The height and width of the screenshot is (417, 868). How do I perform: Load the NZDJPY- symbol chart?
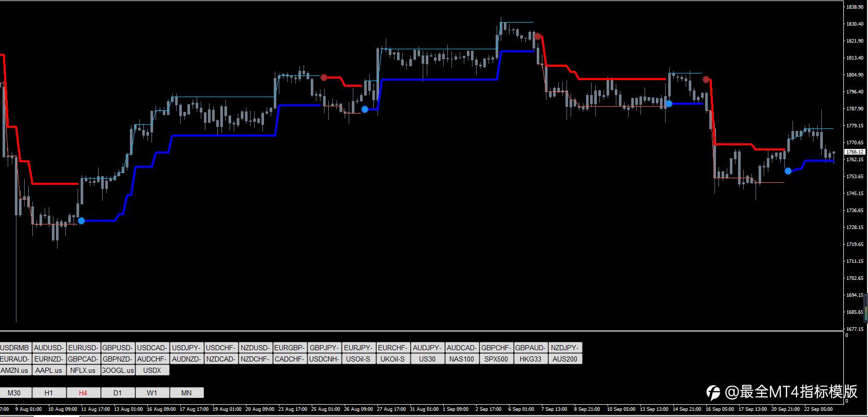coord(565,348)
